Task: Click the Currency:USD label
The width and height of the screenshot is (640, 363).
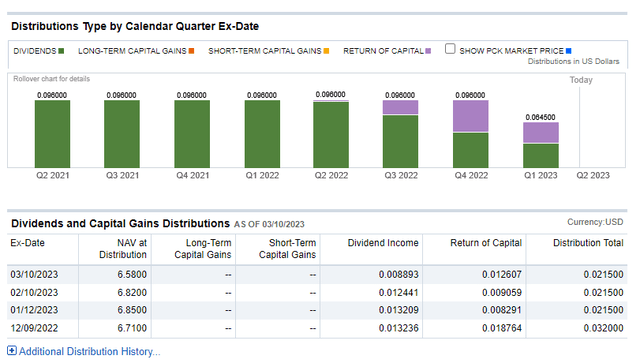Action: (x=595, y=222)
